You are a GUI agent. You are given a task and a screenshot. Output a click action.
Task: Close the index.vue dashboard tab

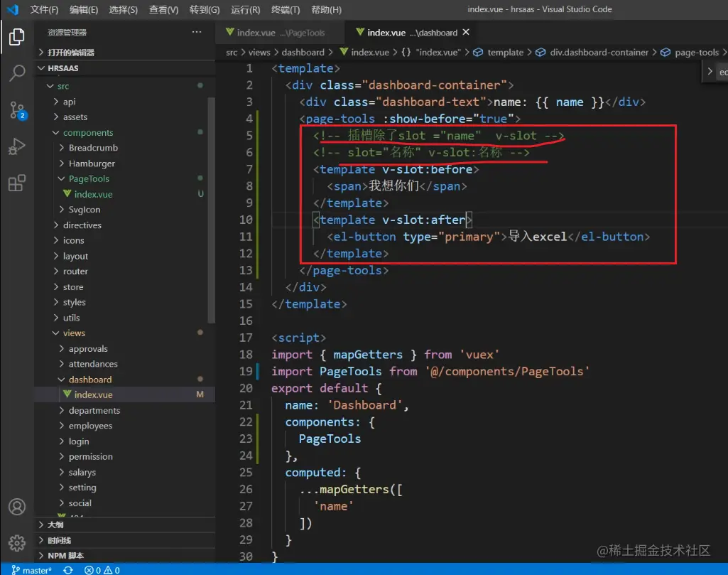pyautogui.click(x=466, y=33)
